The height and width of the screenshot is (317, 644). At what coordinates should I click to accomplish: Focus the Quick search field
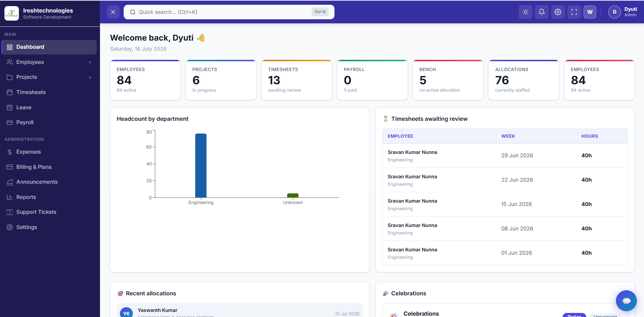pyautogui.click(x=229, y=12)
